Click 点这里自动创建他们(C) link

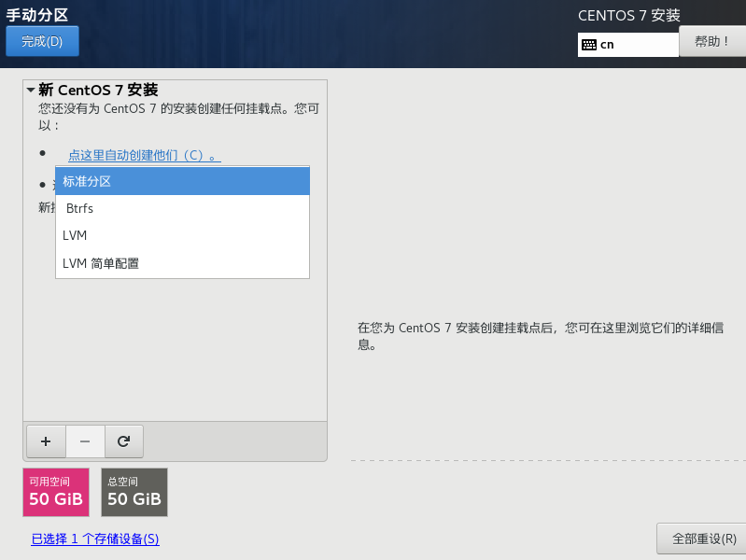click(x=145, y=155)
